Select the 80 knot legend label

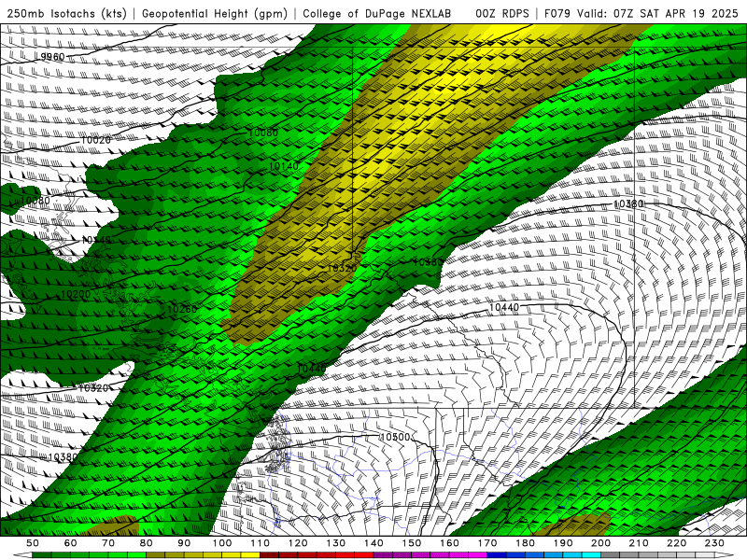[x=147, y=543]
